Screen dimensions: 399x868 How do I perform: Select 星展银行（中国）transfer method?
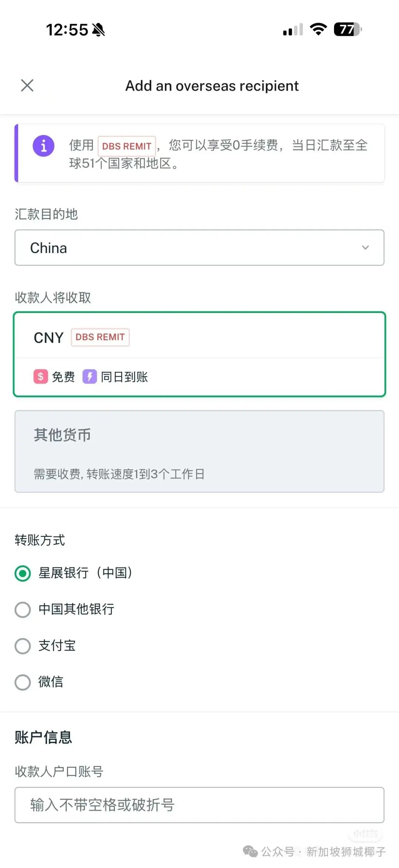(x=23, y=574)
